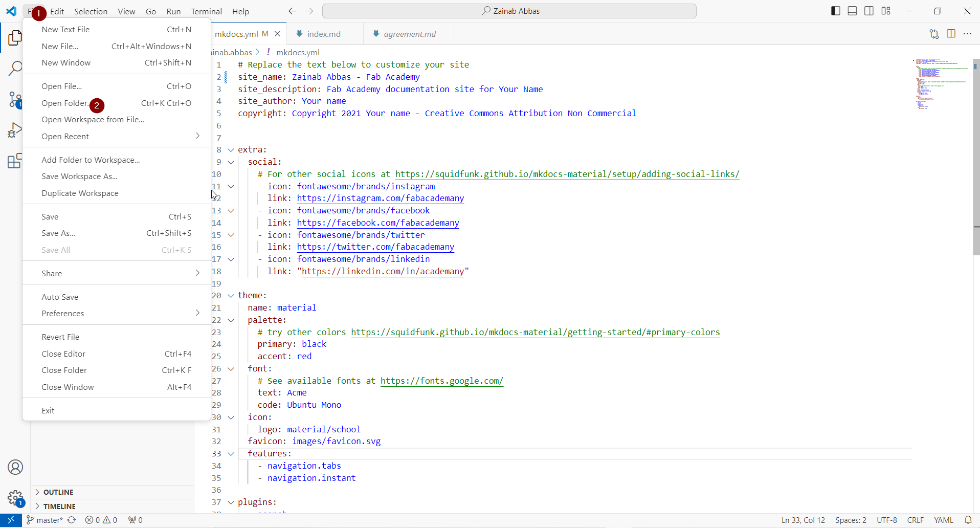
Task: Open the remote window indicator in status bar
Action: tap(11, 520)
